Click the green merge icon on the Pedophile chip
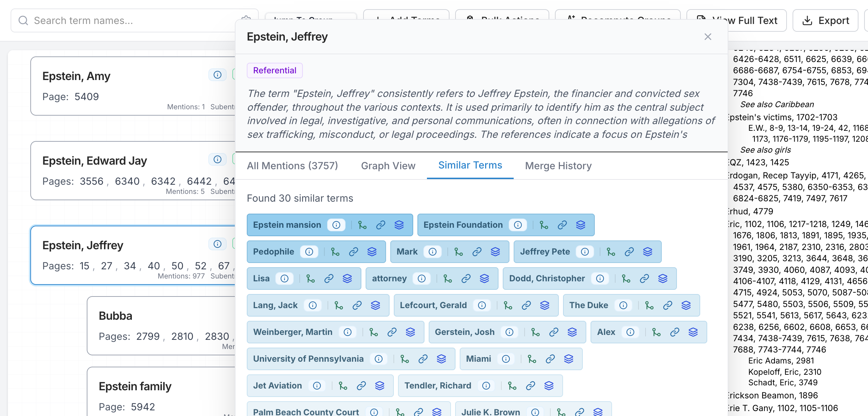868x416 pixels. pos(335,252)
